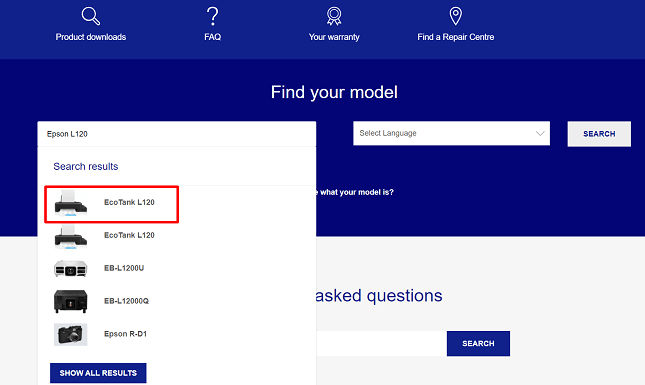Click the chevron in Select Language box

click(540, 133)
